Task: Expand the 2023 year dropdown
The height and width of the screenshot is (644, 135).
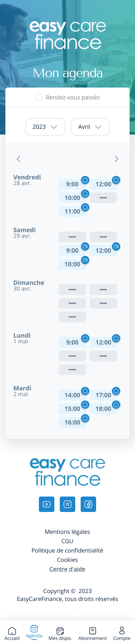Action: click(x=45, y=127)
